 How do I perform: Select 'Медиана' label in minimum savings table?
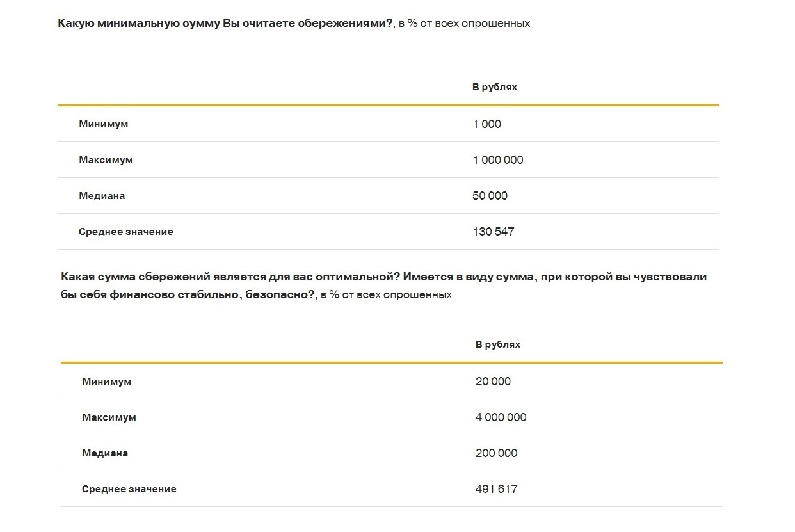click(x=102, y=196)
